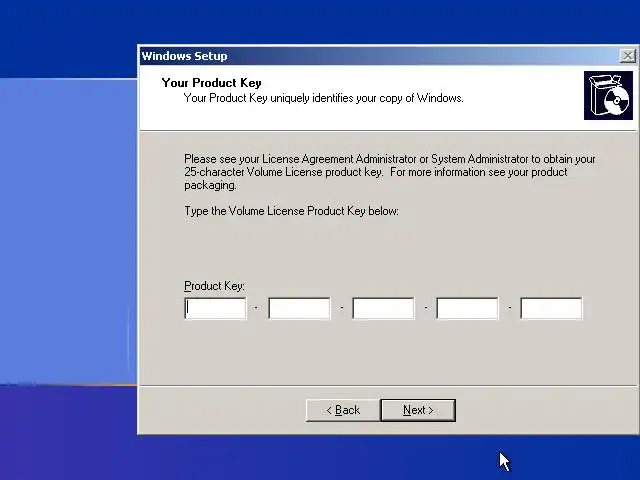
Task: Close the Windows Setup dialog
Action: (628, 56)
